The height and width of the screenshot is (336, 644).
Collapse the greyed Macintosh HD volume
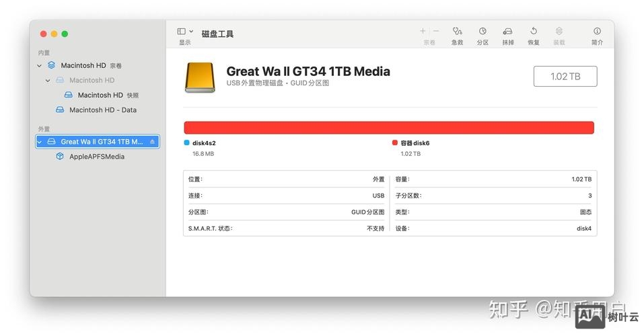pos(48,81)
